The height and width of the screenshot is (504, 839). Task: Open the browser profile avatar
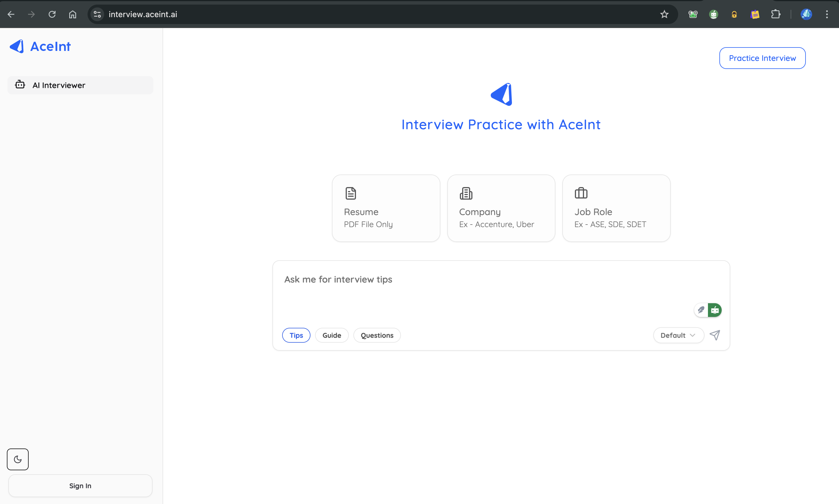pos(806,14)
